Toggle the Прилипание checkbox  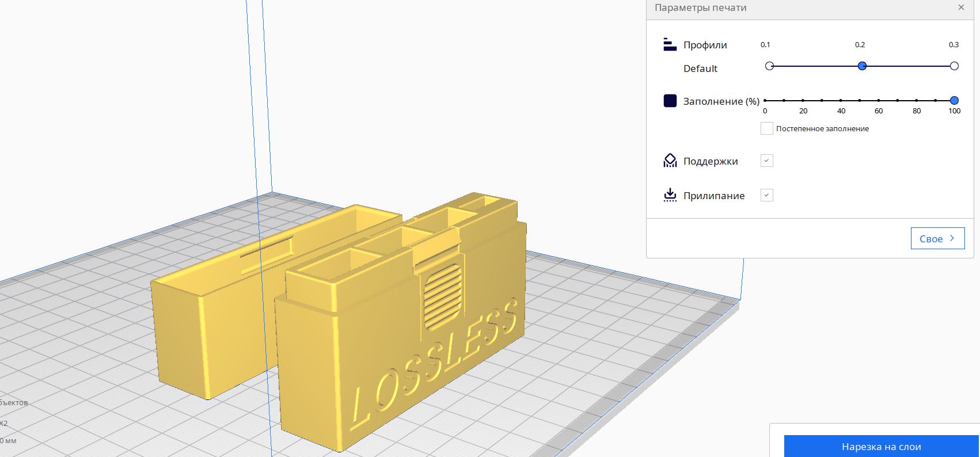coord(766,196)
